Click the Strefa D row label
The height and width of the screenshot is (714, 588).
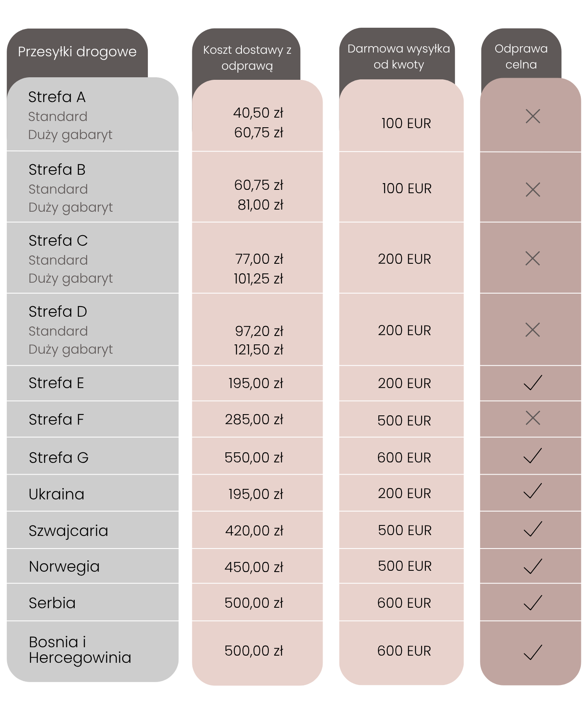point(58,312)
